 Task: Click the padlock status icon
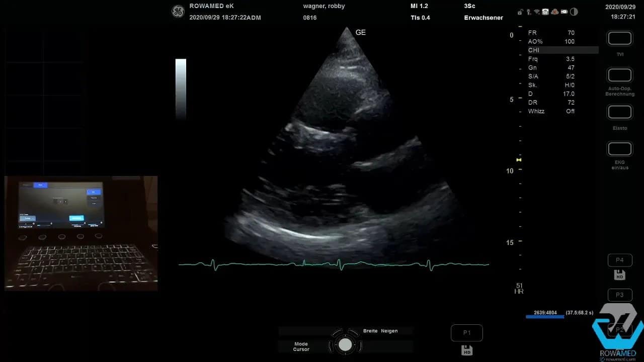(520, 12)
